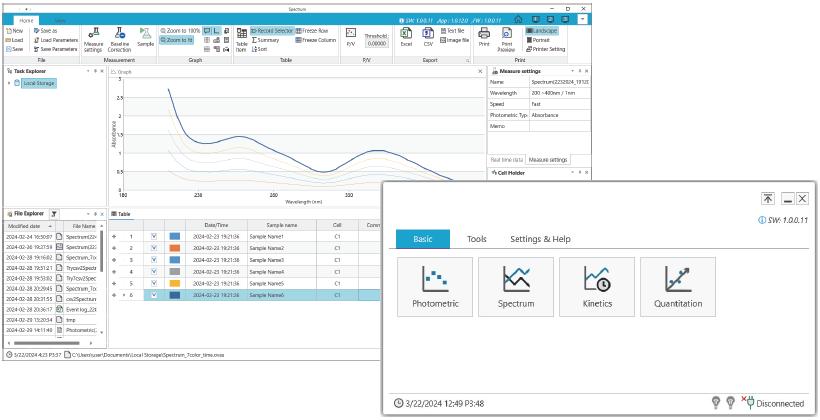Switch to the View ribbon tab
Viewport: 820px width, 420px height.
click(60, 20)
